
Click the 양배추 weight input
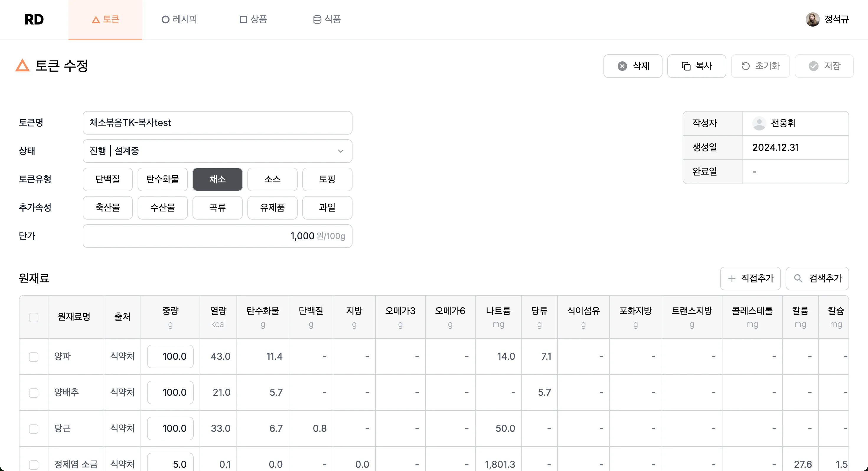click(x=170, y=392)
